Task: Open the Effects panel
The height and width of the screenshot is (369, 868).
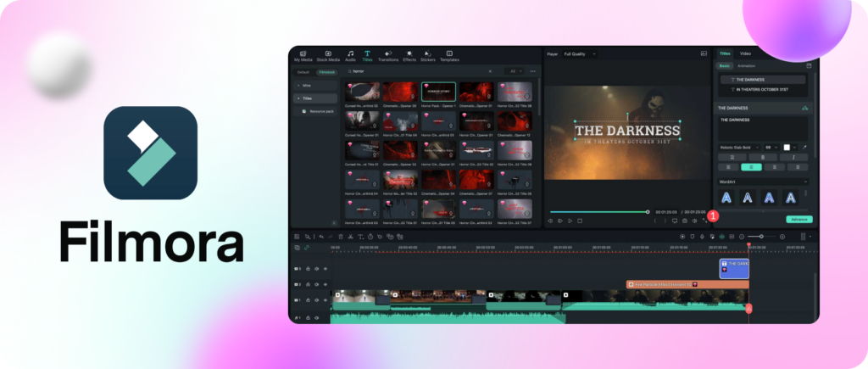Action: click(x=409, y=55)
